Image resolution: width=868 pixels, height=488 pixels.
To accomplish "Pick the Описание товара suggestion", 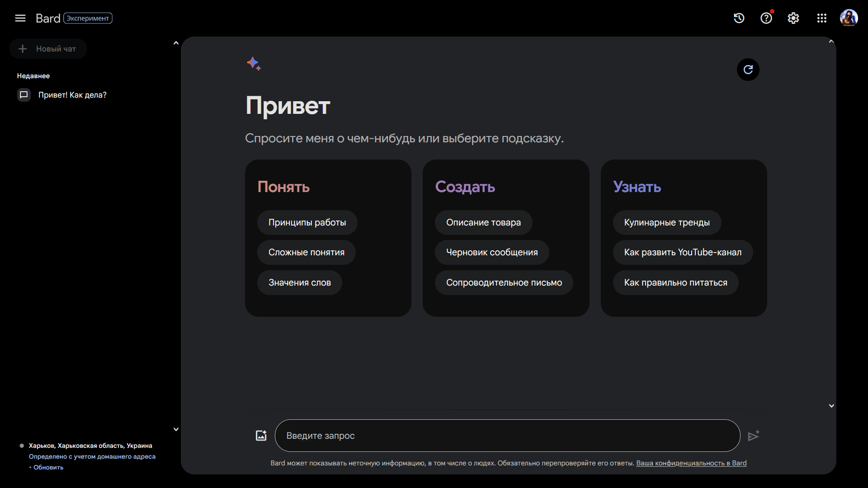I will tap(484, 222).
